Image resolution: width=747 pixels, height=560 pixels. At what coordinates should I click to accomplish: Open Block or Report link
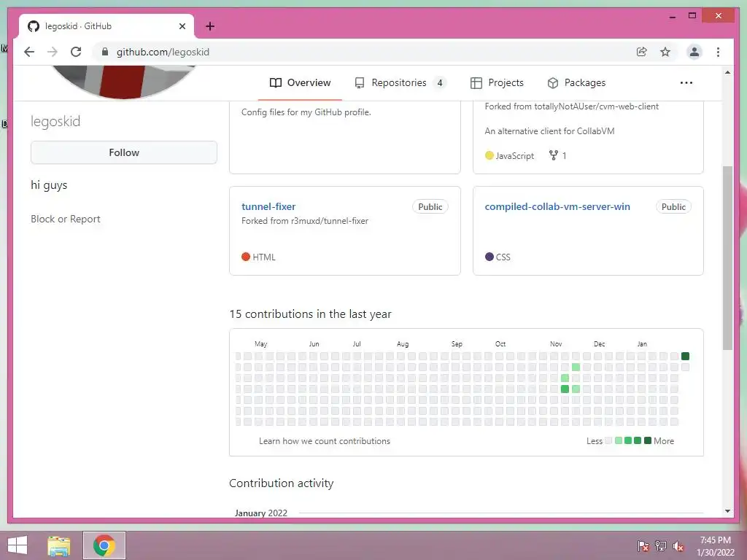tap(66, 219)
